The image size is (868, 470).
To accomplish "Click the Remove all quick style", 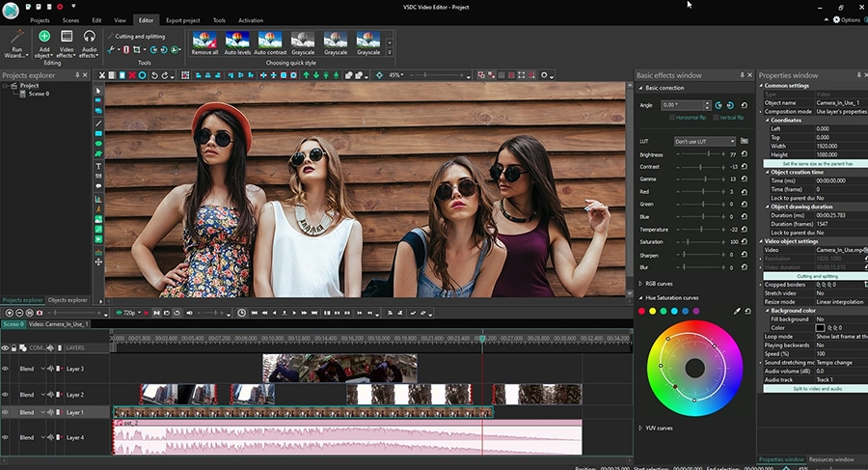I will pos(204,41).
